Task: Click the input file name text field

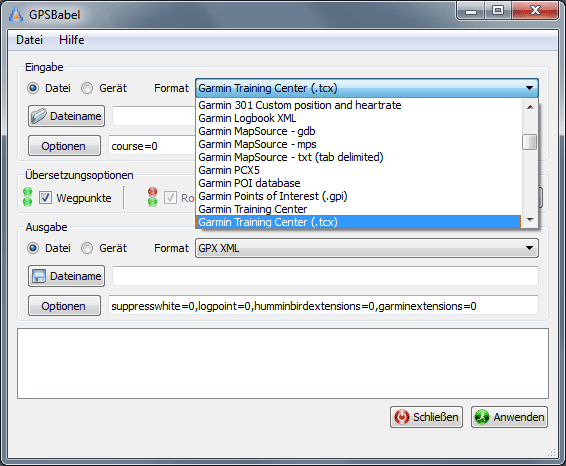Action: click(x=154, y=116)
